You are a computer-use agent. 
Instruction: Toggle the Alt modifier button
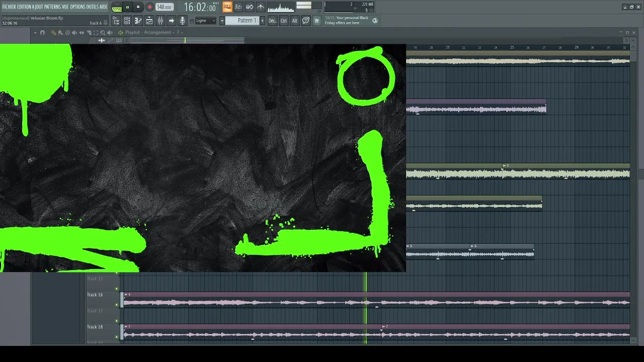coord(295,21)
